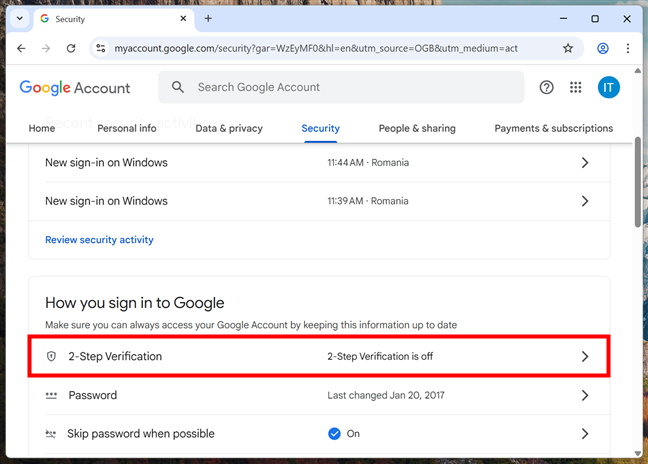Open the Password setting row
The image size is (648, 464).
click(x=319, y=395)
